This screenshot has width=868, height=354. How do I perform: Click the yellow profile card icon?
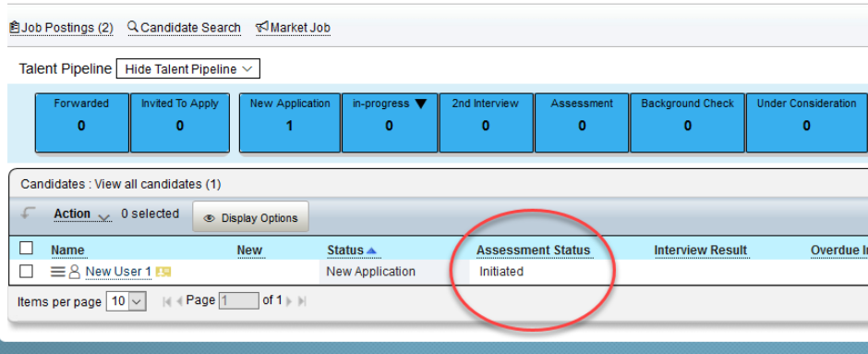(163, 272)
